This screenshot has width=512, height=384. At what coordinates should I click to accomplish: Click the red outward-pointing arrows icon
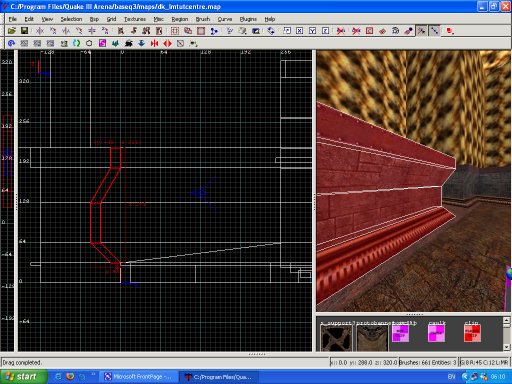click(167, 43)
